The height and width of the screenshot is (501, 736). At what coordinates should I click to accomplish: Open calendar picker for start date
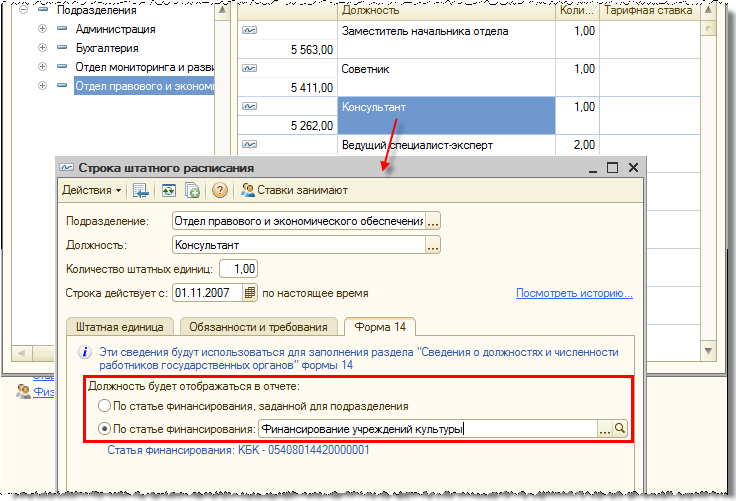pos(250,294)
